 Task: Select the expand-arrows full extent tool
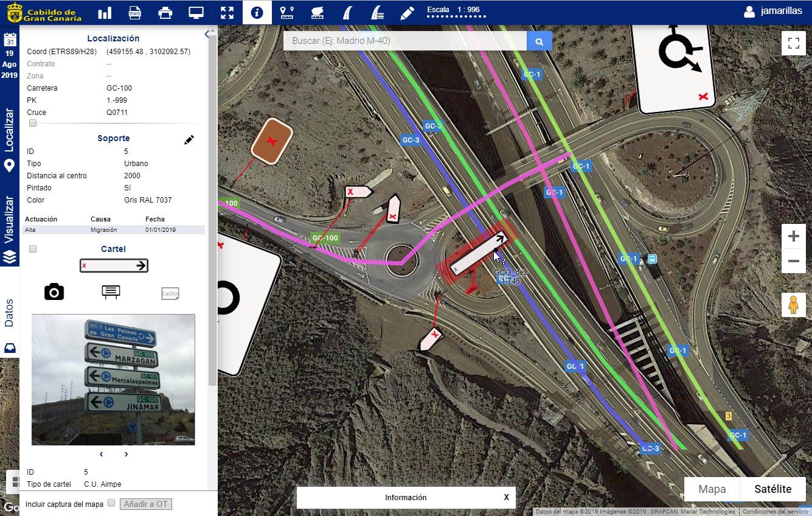pos(227,12)
